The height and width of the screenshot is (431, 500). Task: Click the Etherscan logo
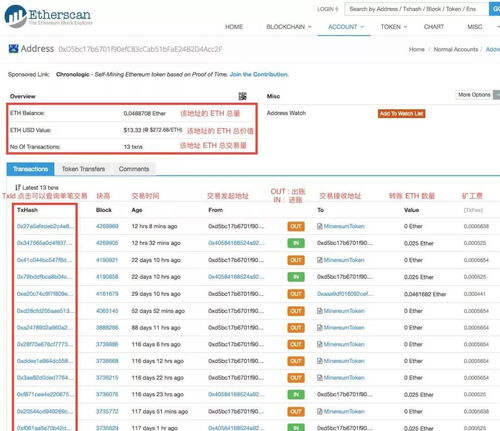pos(48,16)
